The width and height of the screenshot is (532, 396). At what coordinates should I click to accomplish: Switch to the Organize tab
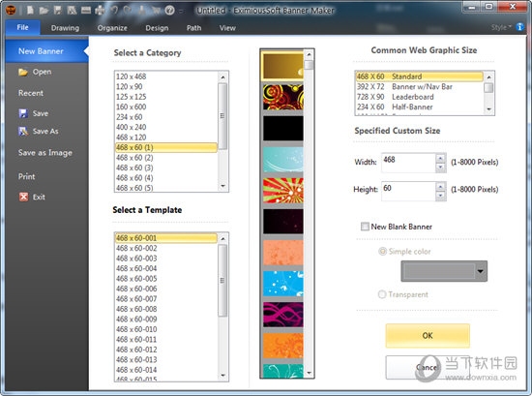(112, 28)
